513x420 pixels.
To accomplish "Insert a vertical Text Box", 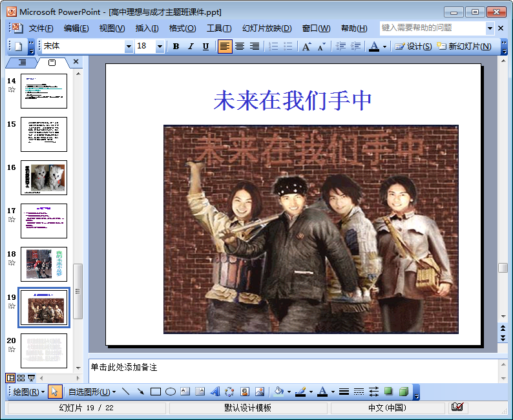I will coord(200,392).
